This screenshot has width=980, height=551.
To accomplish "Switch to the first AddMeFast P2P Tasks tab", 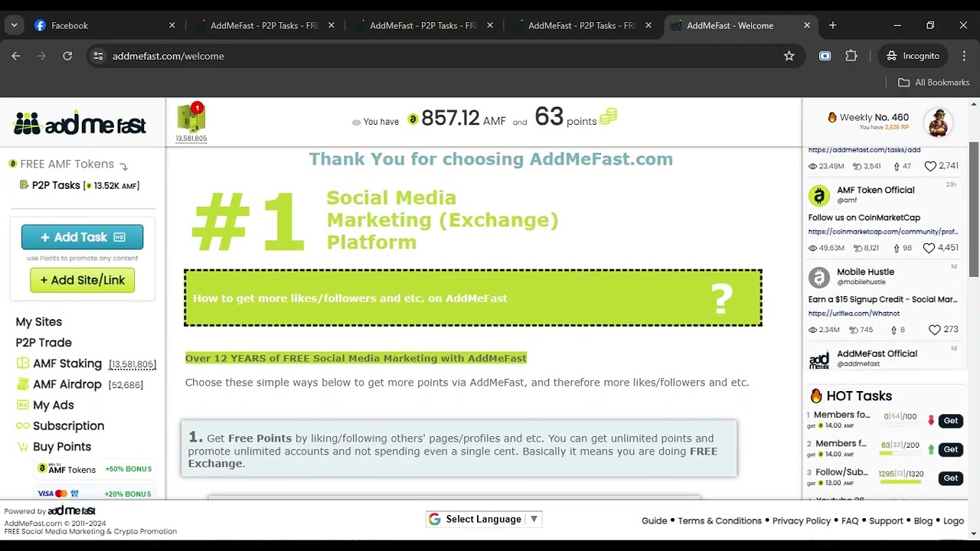I will tap(263, 25).
